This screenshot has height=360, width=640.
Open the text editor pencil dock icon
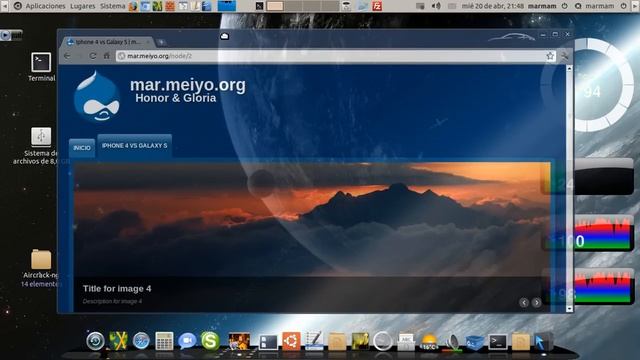click(314, 341)
